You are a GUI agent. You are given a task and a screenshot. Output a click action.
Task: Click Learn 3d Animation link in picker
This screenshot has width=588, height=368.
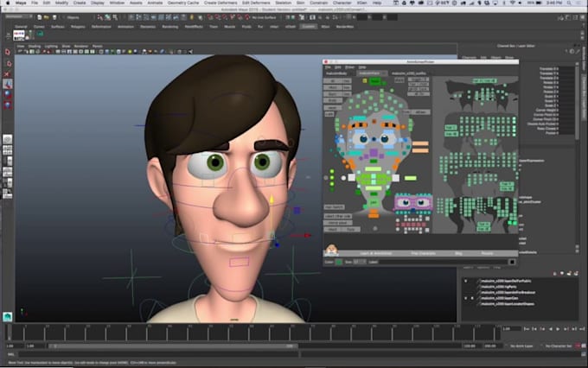coord(376,254)
